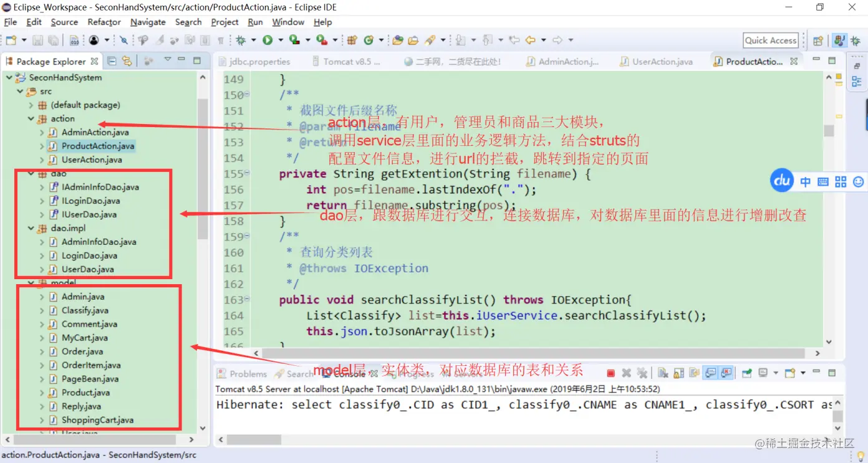Open the Refactor menu
Viewport: 868px width, 463px height.
coord(104,22)
